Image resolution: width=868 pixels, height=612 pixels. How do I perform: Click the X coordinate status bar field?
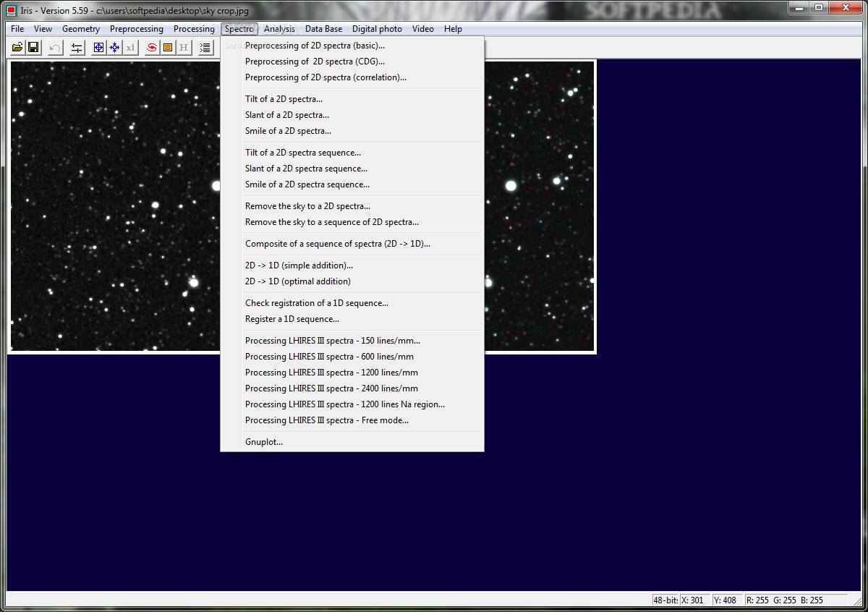click(695, 600)
